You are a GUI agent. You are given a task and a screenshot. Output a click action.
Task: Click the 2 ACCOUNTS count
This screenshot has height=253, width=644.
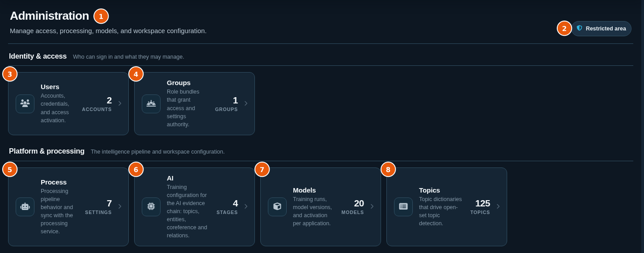97,103
